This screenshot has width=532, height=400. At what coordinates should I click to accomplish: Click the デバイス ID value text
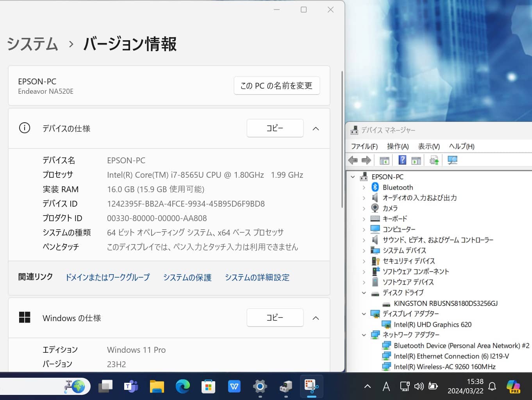pos(186,204)
